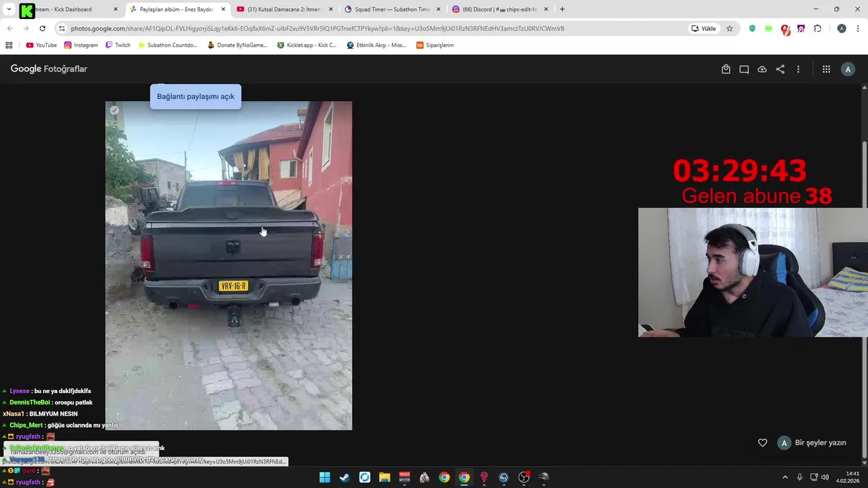868x488 pixels.
Task: Open the Google apps grid launcher
Action: (x=826, y=69)
